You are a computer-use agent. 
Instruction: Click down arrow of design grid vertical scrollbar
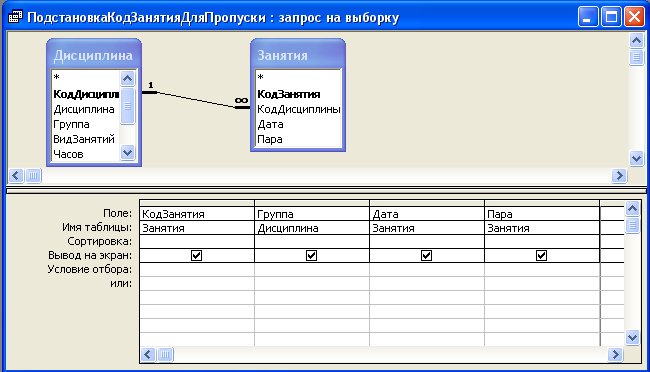[632, 338]
